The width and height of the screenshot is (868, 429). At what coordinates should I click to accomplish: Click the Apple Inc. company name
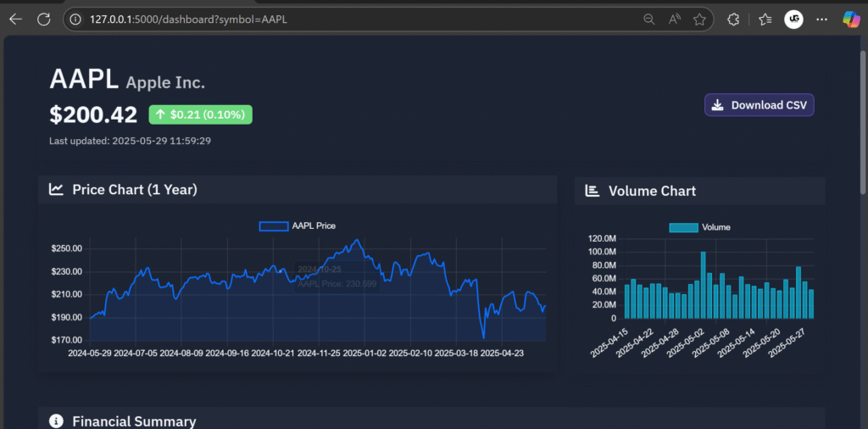(165, 82)
